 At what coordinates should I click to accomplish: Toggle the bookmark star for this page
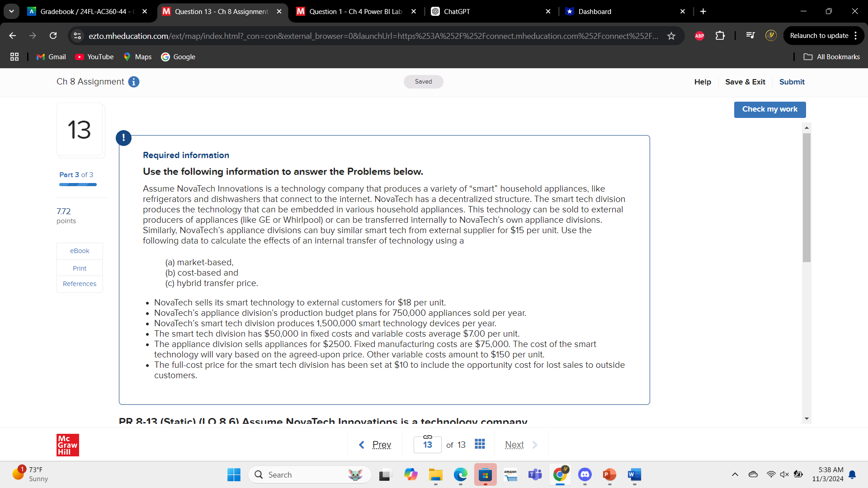pos(672,36)
